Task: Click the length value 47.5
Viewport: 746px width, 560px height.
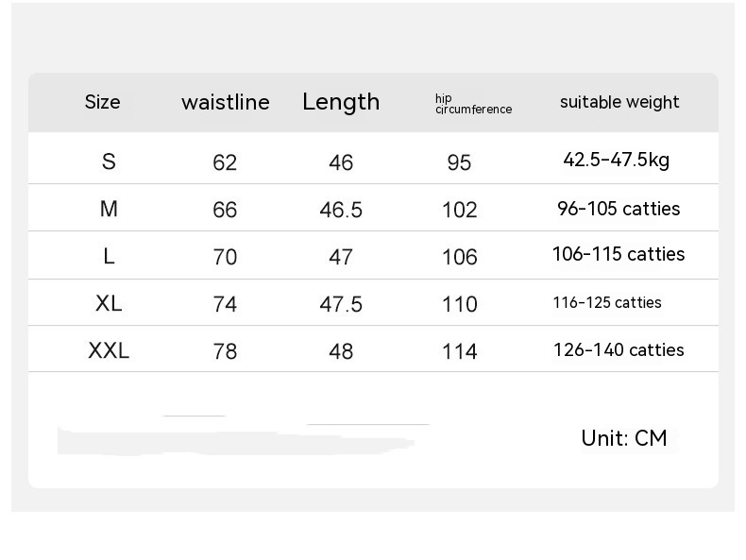Action: [341, 304]
